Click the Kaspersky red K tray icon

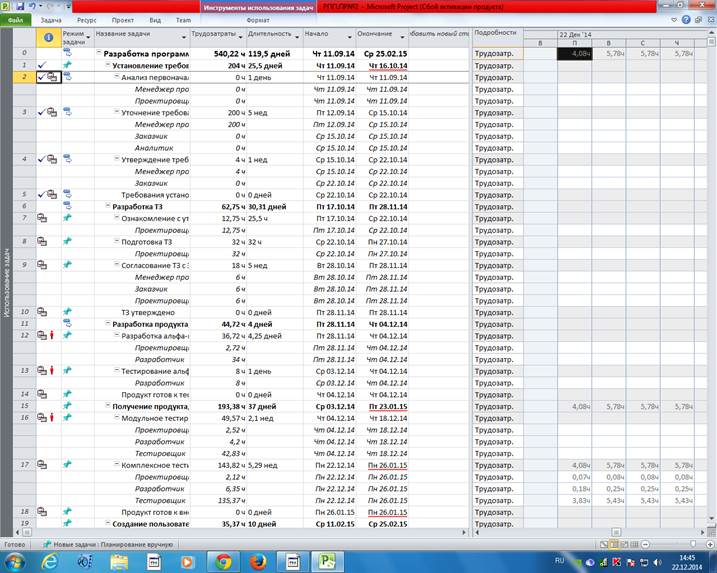pos(616,562)
